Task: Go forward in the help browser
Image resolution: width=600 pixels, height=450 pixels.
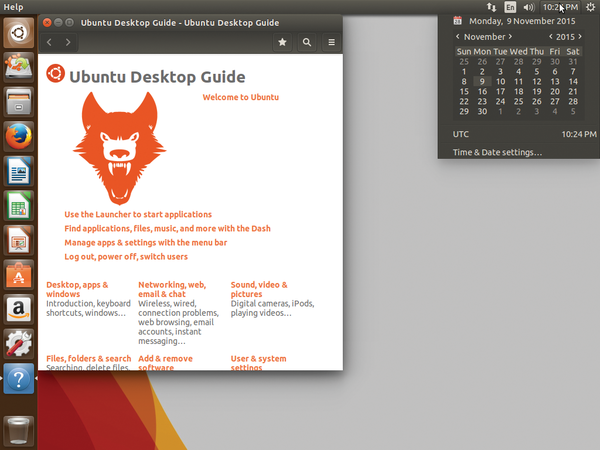Action: [x=68, y=42]
